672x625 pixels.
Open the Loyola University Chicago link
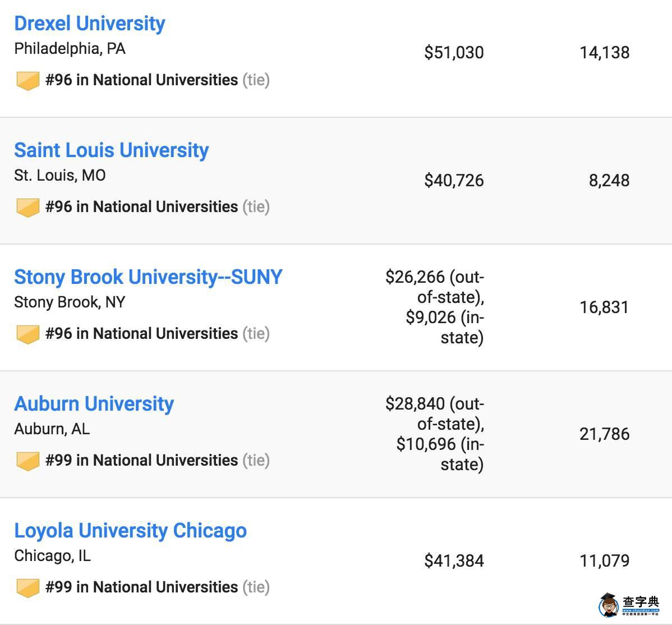coord(130,531)
